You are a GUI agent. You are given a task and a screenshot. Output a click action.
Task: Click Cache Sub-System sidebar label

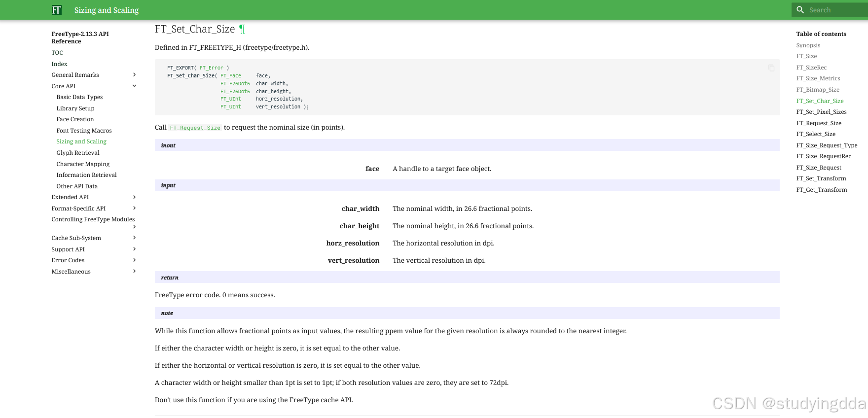[76, 238]
